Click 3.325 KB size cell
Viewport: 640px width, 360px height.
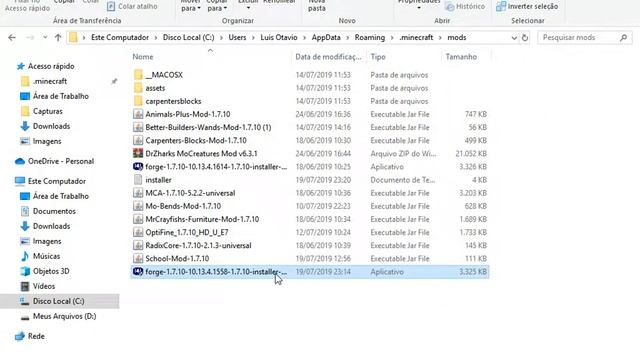[473, 272]
